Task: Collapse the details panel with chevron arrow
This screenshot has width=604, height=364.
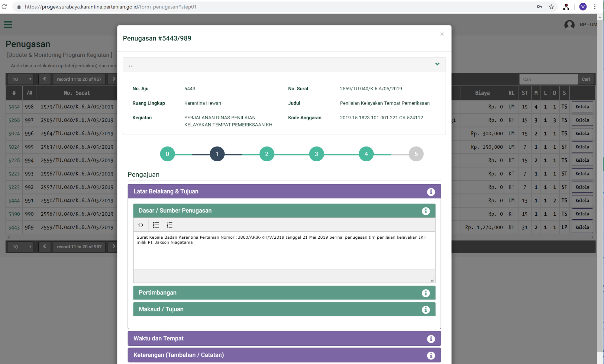Action: (437, 64)
